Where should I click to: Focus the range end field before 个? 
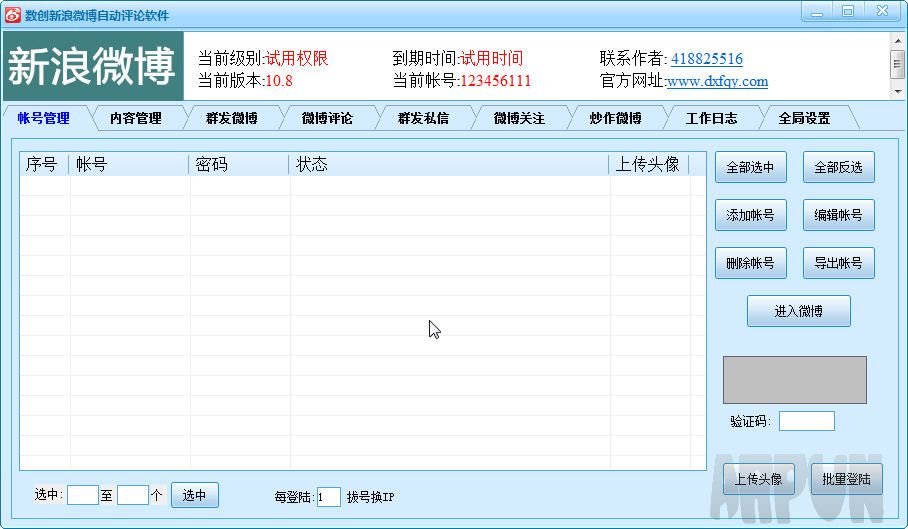coord(133,495)
